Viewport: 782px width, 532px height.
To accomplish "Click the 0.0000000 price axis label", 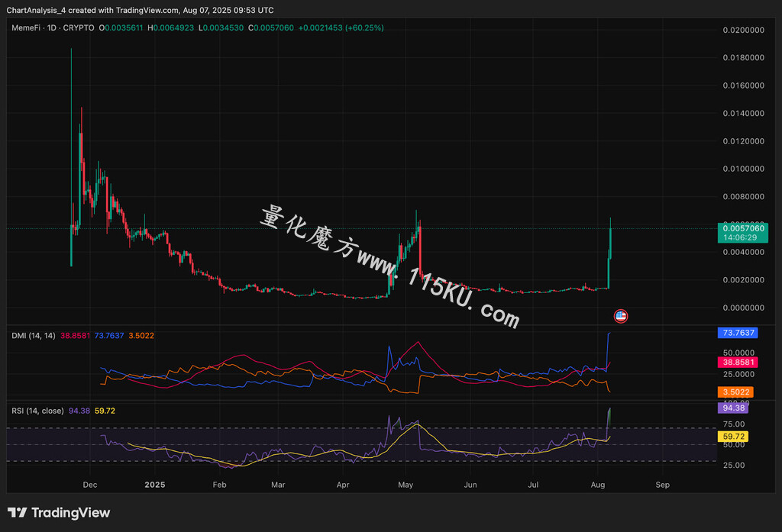I will [744, 308].
